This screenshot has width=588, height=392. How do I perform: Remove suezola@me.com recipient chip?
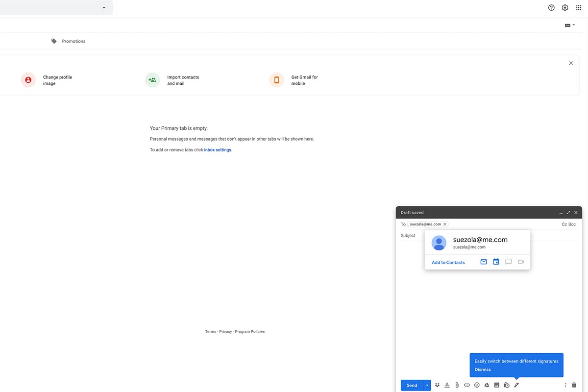445,224
